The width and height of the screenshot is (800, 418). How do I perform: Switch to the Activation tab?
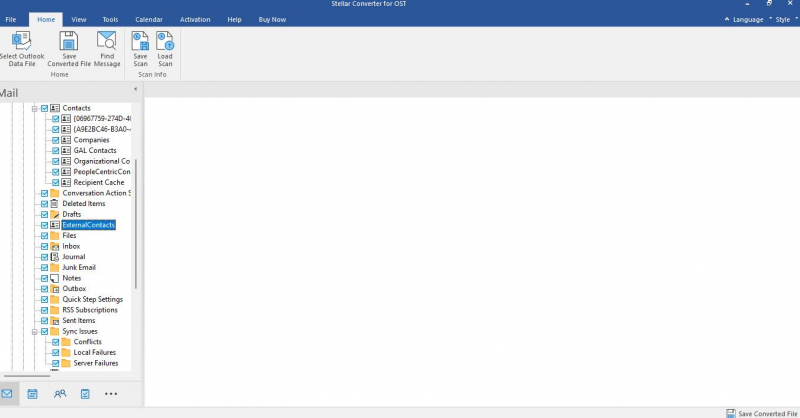(x=195, y=19)
